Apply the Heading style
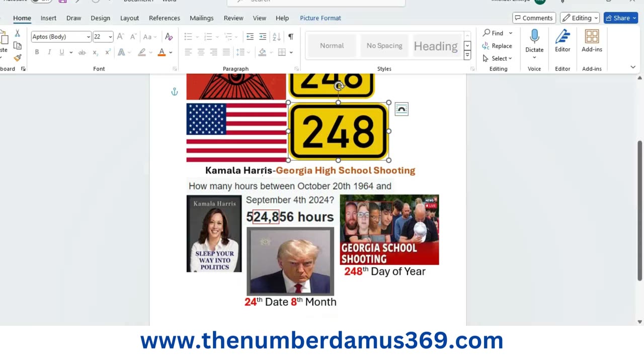 coord(436,46)
